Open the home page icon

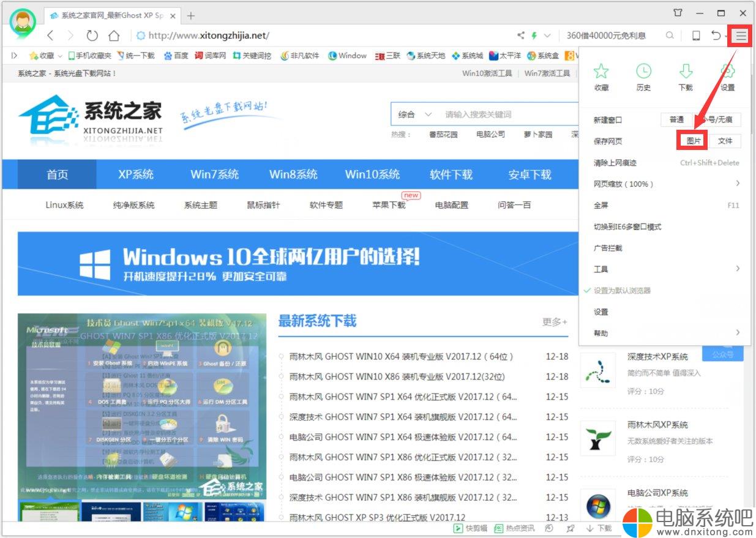(x=114, y=35)
